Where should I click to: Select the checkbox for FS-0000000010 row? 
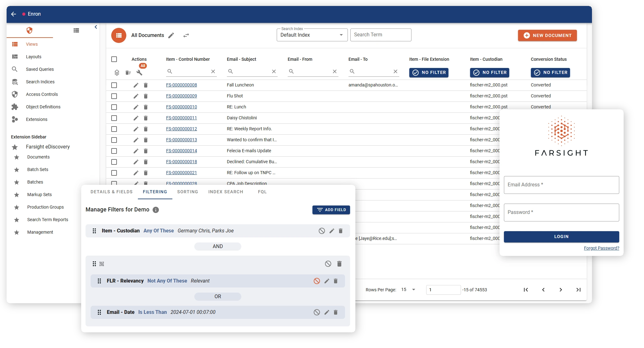(114, 107)
